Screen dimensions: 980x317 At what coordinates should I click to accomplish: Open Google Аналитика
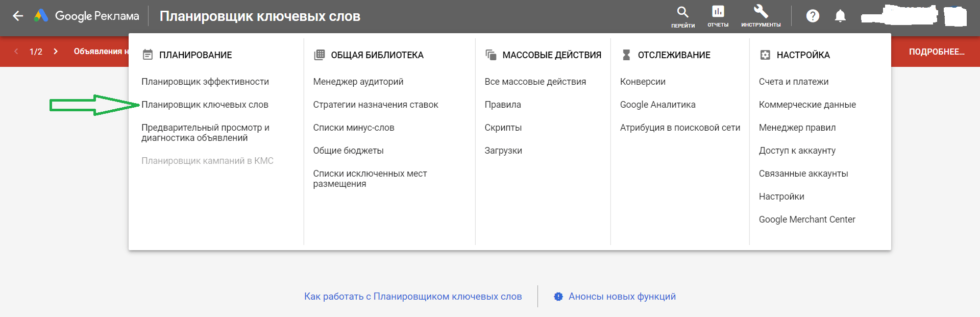coord(657,105)
